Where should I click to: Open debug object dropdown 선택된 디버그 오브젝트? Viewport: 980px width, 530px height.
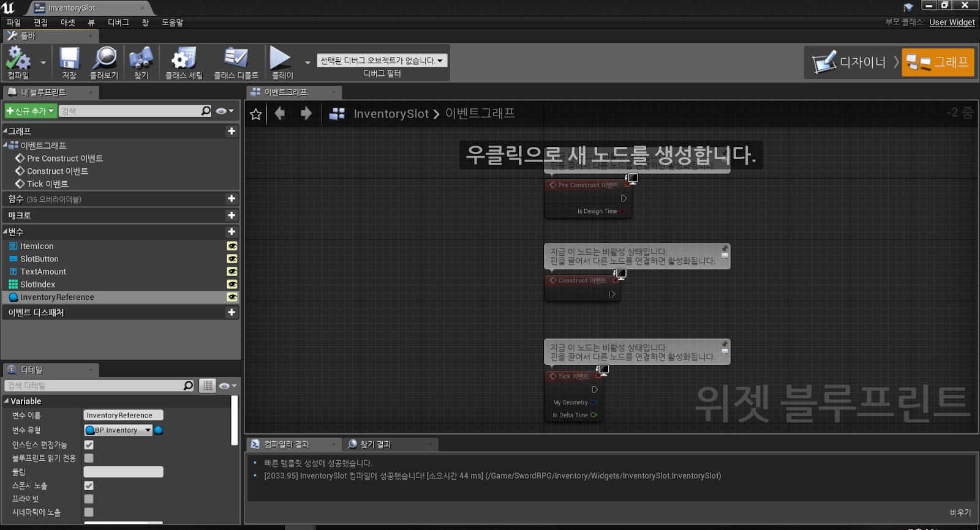(382, 61)
